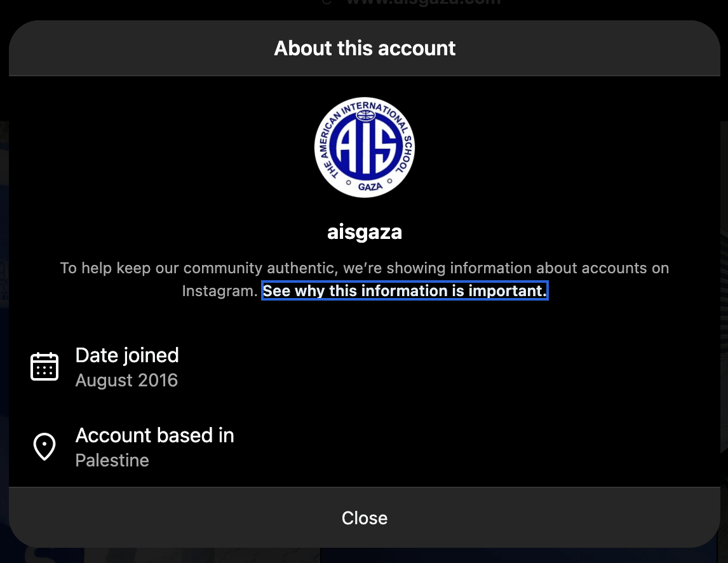
Task: Click the dimmed background left of dialog
Action: tap(4, 279)
